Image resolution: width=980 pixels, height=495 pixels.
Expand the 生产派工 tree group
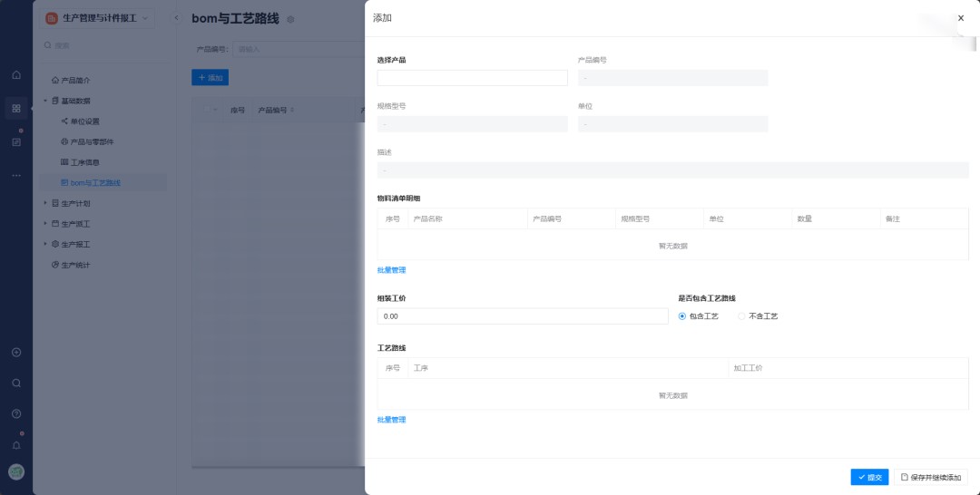pyautogui.click(x=45, y=223)
